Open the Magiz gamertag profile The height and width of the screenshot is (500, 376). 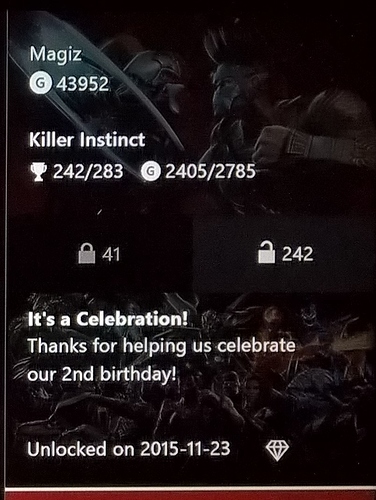click(x=55, y=54)
